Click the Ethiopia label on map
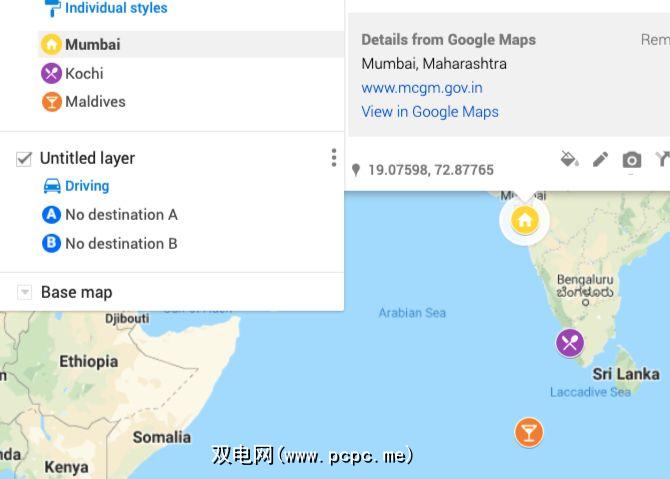Image resolution: width=670 pixels, height=479 pixels. 88,361
